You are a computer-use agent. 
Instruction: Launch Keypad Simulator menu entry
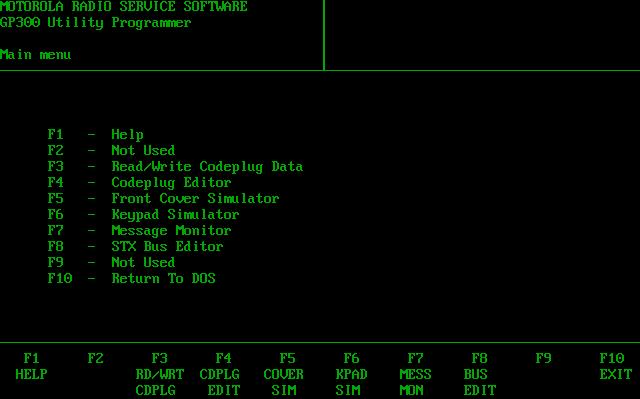[x=143, y=214]
